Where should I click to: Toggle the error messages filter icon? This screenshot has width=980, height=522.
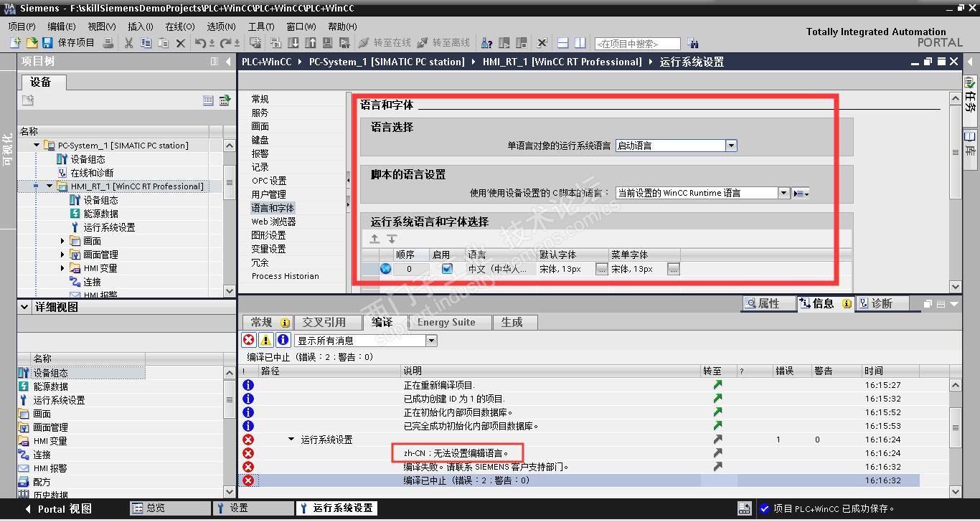pyautogui.click(x=248, y=341)
